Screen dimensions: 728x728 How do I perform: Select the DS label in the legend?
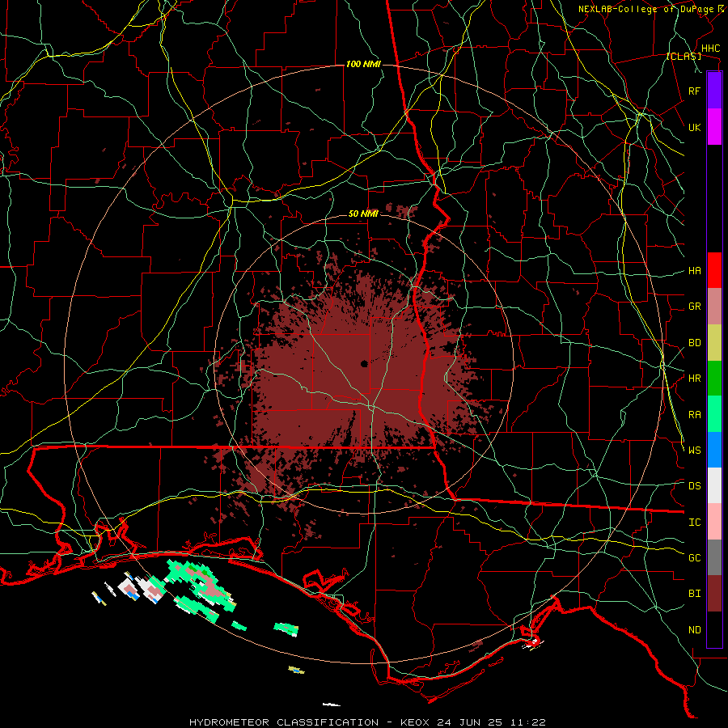pos(694,486)
